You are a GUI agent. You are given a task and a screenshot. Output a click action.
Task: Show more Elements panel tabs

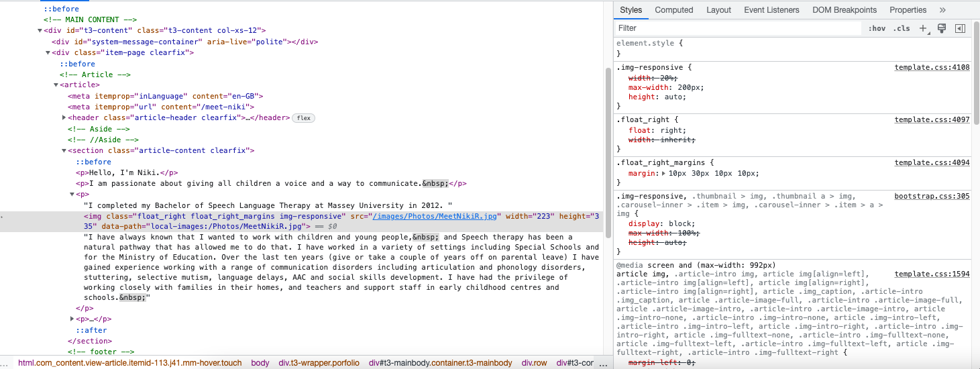[942, 10]
